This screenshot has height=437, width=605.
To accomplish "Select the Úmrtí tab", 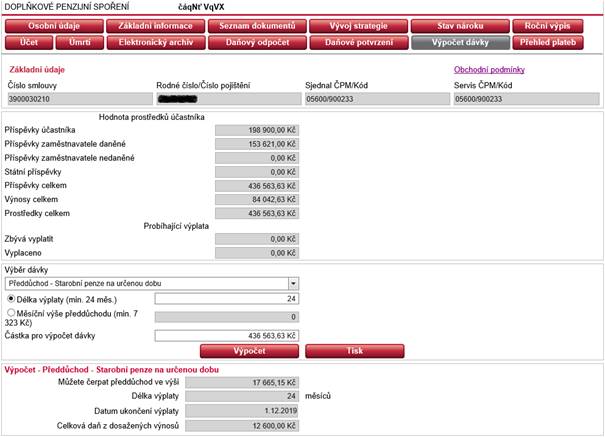I will point(79,43).
